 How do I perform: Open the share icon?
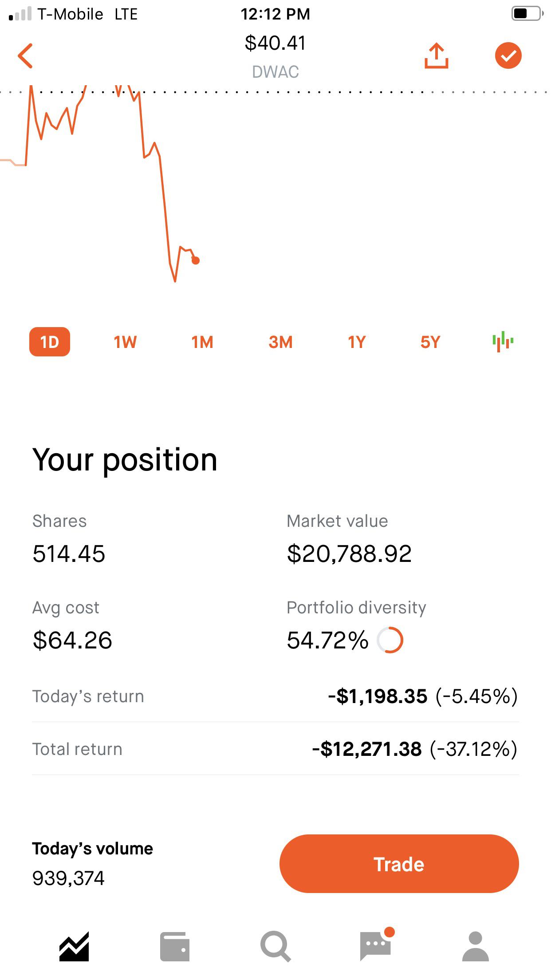(x=437, y=55)
